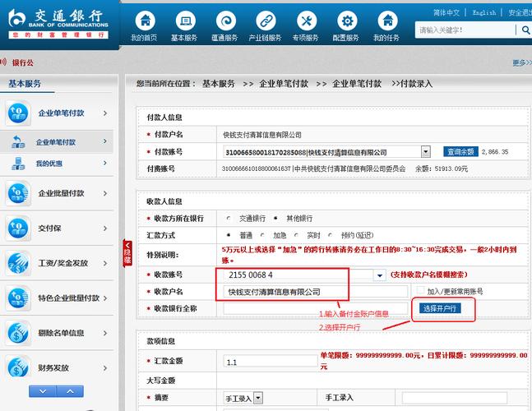Select 交通银行 radio for payee bank
Viewport: 532px width, 411px height.
pyautogui.click(x=229, y=219)
